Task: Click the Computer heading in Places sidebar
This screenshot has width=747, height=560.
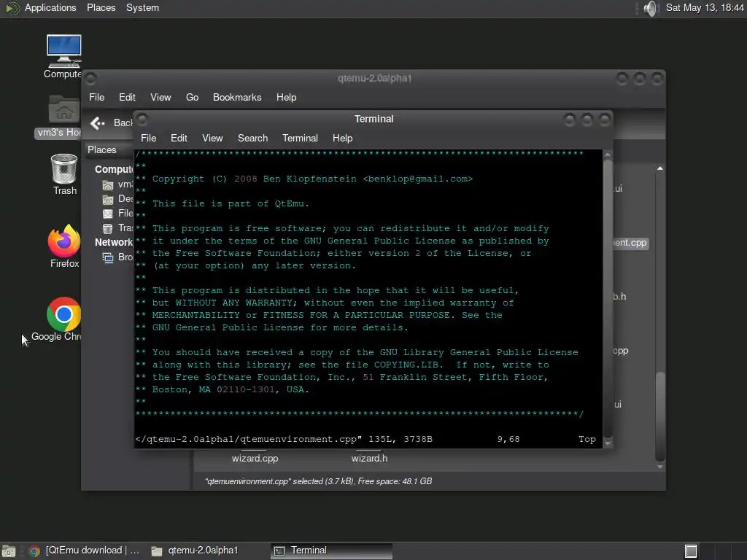Action: 114,169
